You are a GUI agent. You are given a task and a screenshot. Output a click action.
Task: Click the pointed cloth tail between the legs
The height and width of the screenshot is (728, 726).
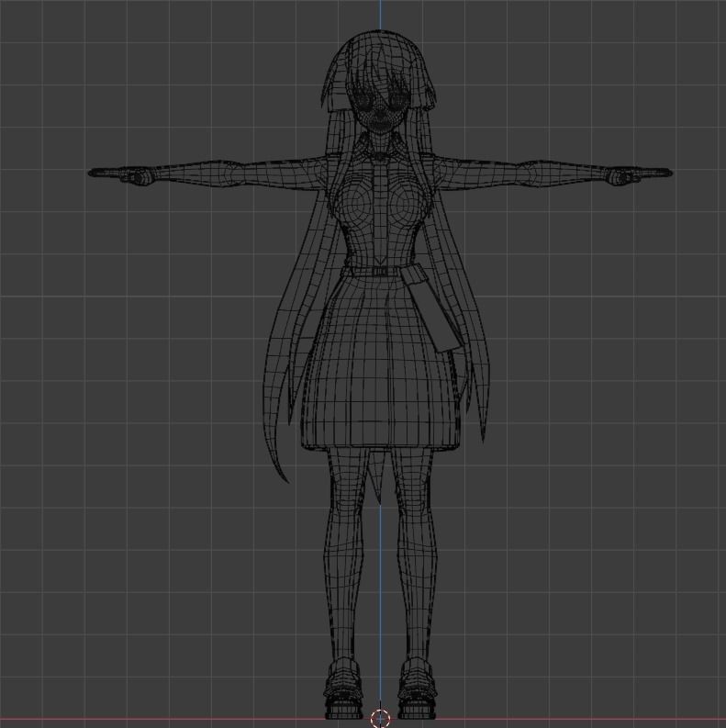click(x=375, y=478)
